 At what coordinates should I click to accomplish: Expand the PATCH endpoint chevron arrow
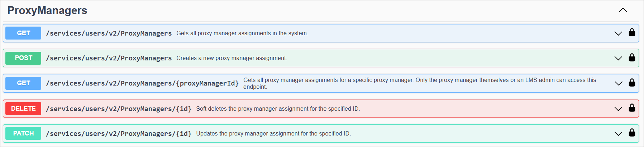coord(618,134)
